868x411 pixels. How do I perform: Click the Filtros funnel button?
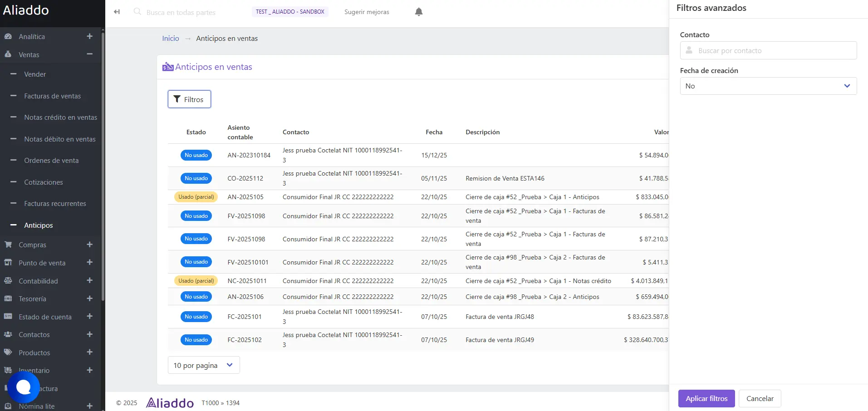(189, 99)
